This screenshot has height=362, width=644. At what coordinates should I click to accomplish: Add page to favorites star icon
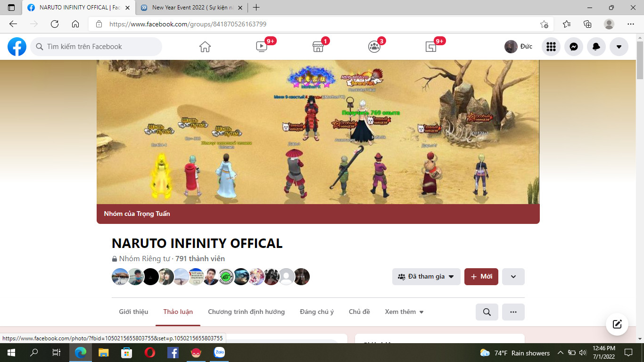(544, 24)
